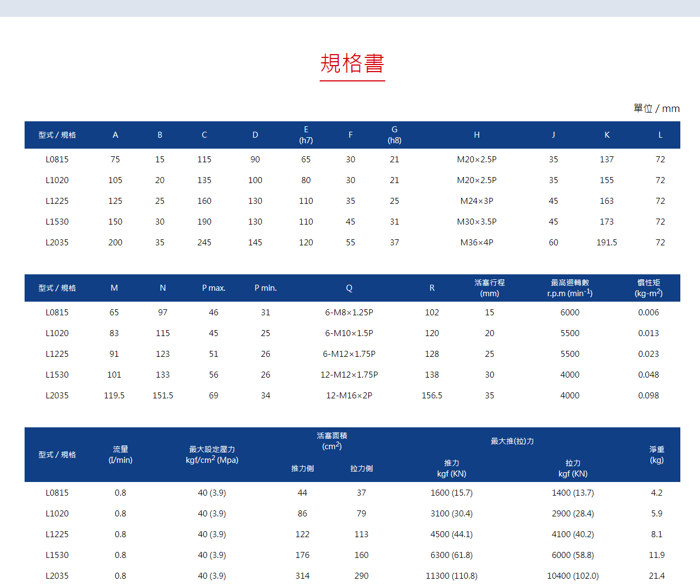Viewport: 700px width, 588px height.
Task: Select the 單位 / mm label
Action: click(656, 108)
